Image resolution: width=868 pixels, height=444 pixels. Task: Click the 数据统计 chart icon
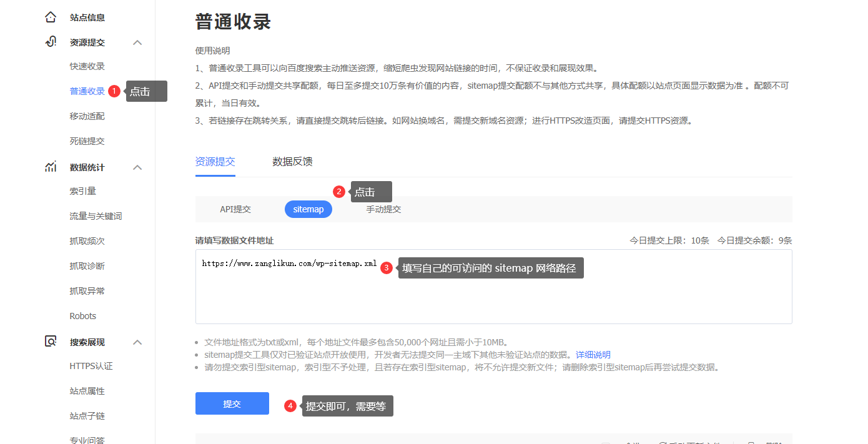coord(51,167)
